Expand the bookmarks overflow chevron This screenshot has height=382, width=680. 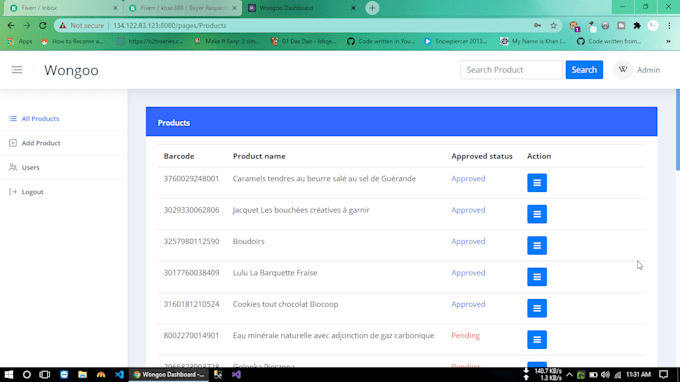668,41
